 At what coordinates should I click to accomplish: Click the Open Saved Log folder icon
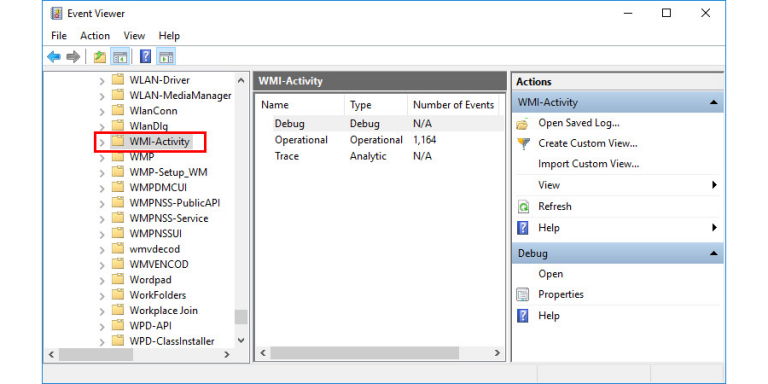point(523,124)
